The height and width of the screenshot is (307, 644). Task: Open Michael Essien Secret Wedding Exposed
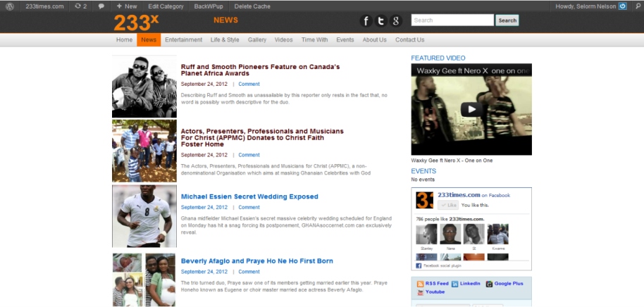(249, 196)
